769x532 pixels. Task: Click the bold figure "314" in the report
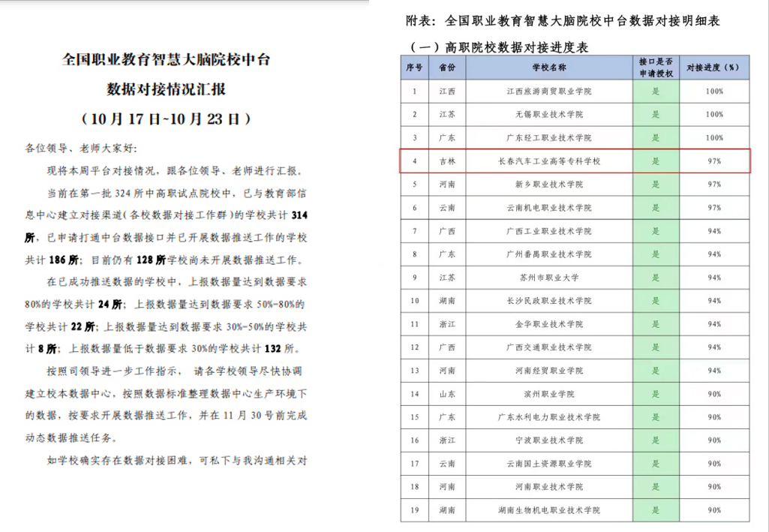pos(299,215)
